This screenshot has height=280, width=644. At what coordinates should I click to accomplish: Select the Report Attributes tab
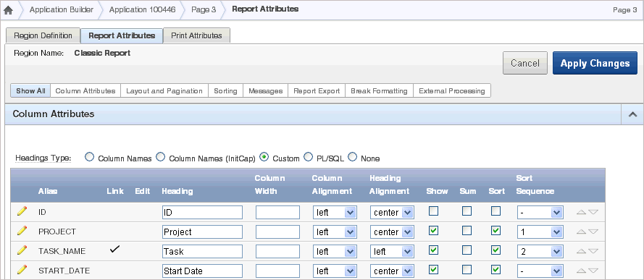(x=122, y=35)
